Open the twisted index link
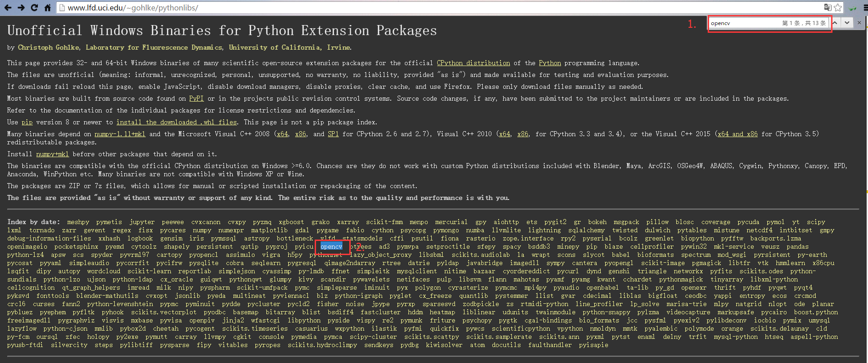The height and width of the screenshot is (363, 868). [625, 230]
